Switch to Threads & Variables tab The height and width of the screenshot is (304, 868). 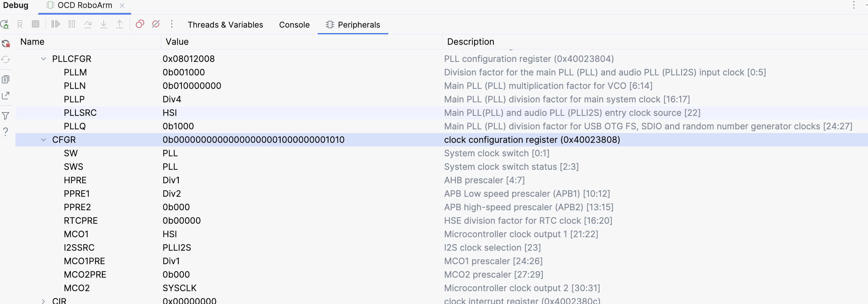click(x=225, y=25)
